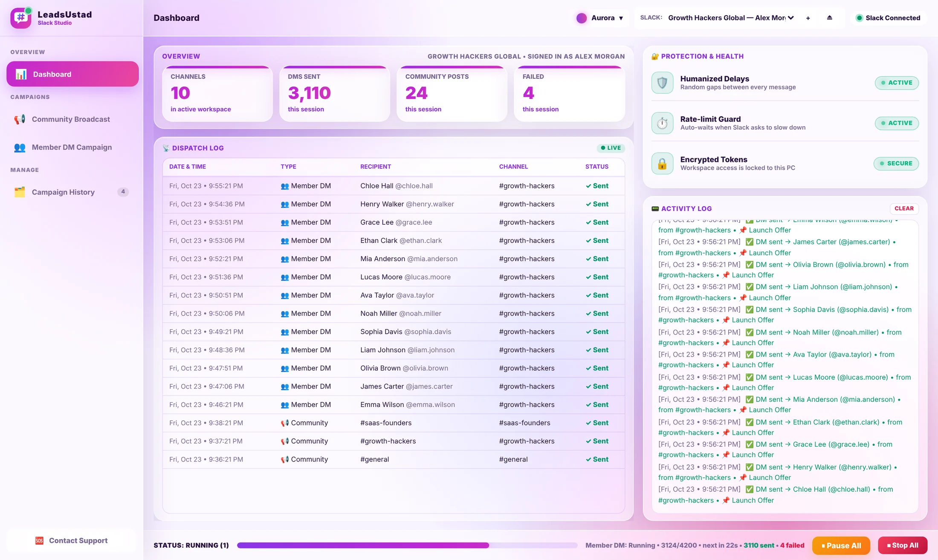This screenshot has width=938, height=560.
Task: Click the Rate-limit Guard ACTIVE badge
Action: [897, 123]
